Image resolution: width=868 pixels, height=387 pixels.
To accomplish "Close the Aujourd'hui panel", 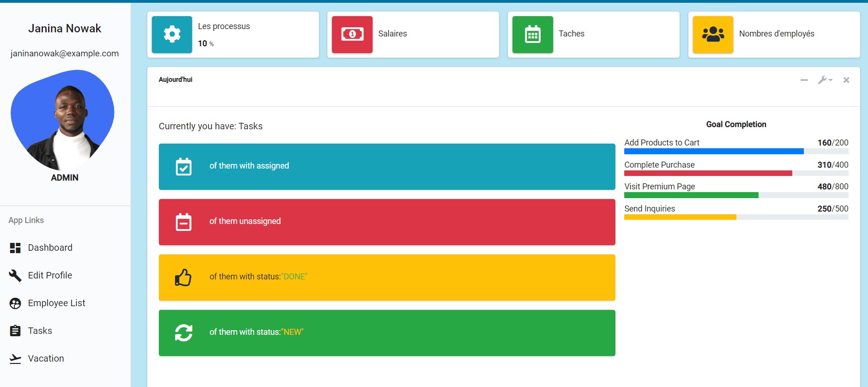I will click(846, 80).
